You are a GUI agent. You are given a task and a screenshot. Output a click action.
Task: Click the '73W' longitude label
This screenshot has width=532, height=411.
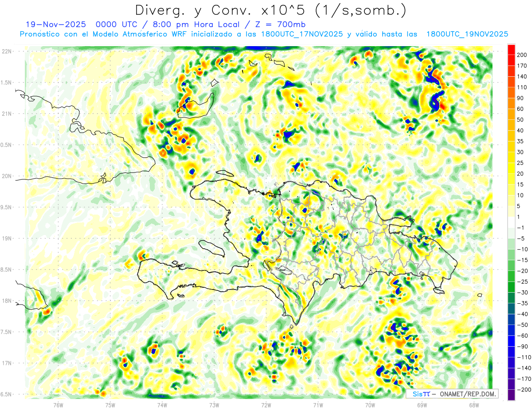tap(214, 404)
